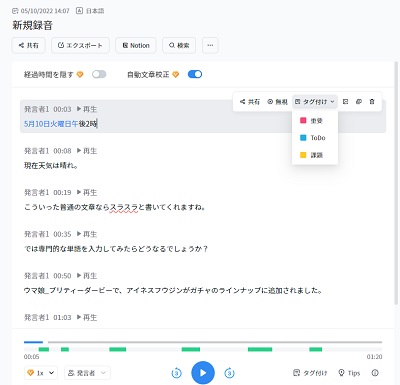Screen dimensions: 400x385
Task: Open the 1x playback speed dropdown
Action: coord(41,373)
